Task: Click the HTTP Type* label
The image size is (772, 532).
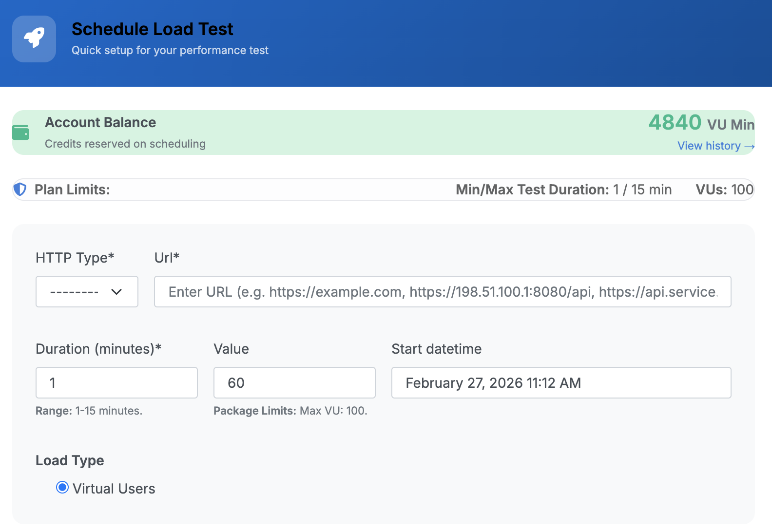Action: (x=75, y=258)
